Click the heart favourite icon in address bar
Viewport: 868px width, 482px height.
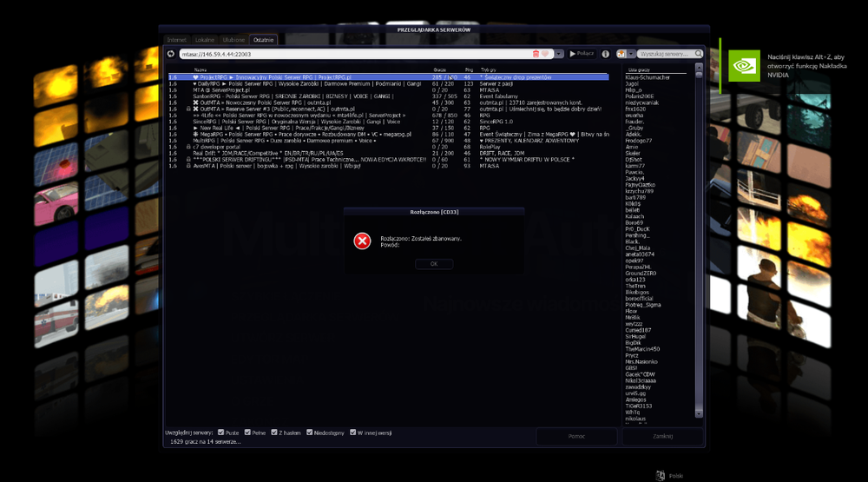[545, 54]
